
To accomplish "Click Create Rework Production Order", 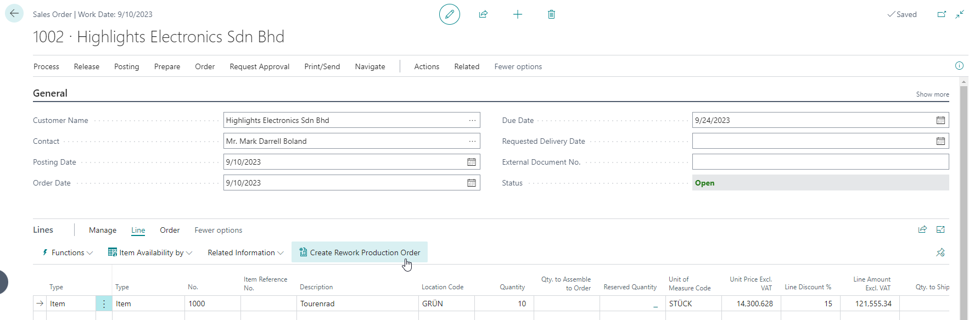I will point(360,252).
